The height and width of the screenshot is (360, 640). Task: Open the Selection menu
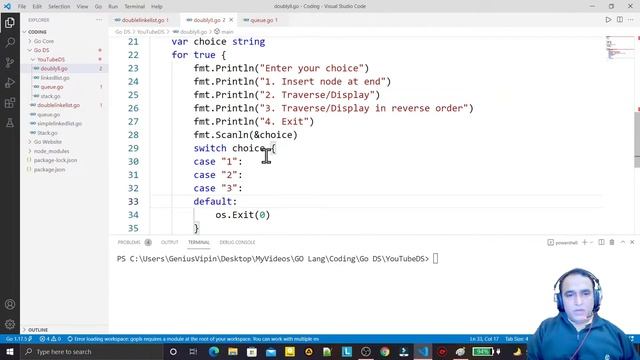click(x=59, y=6)
